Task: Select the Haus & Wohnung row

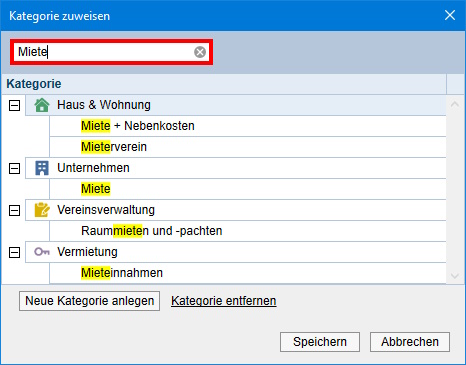Action: click(x=236, y=105)
